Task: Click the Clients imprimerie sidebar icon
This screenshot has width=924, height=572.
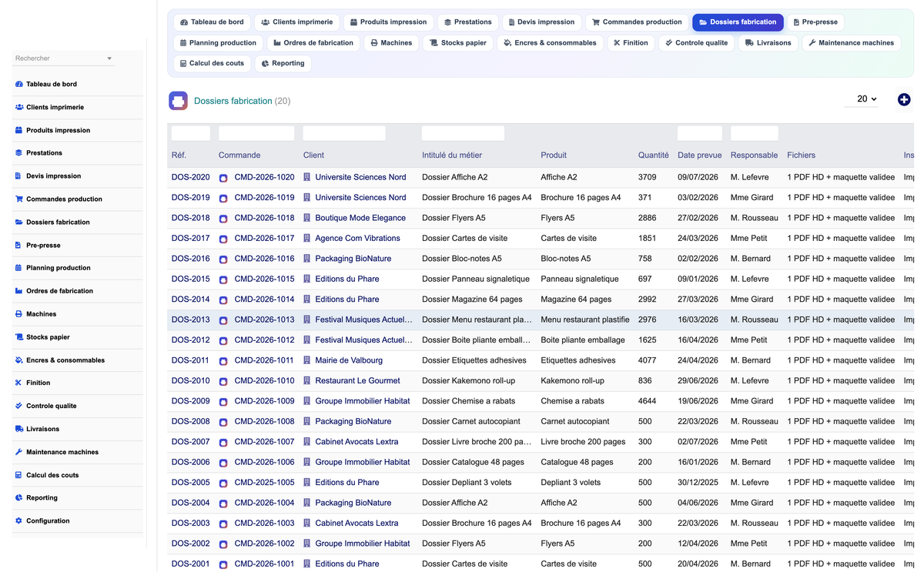Action: pyautogui.click(x=18, y=107)
